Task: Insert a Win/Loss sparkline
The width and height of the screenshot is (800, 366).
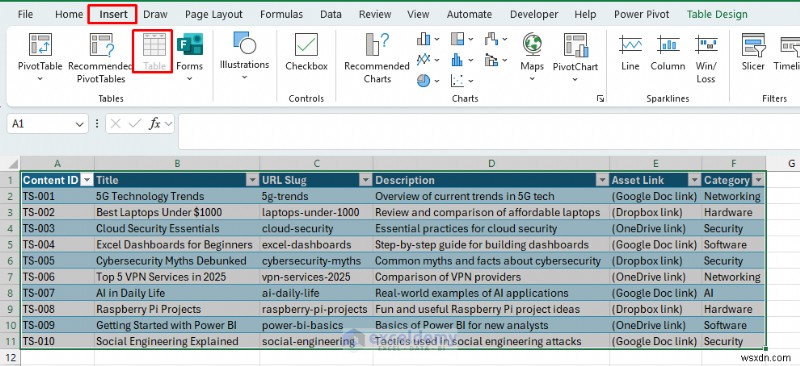Action: 706,57
